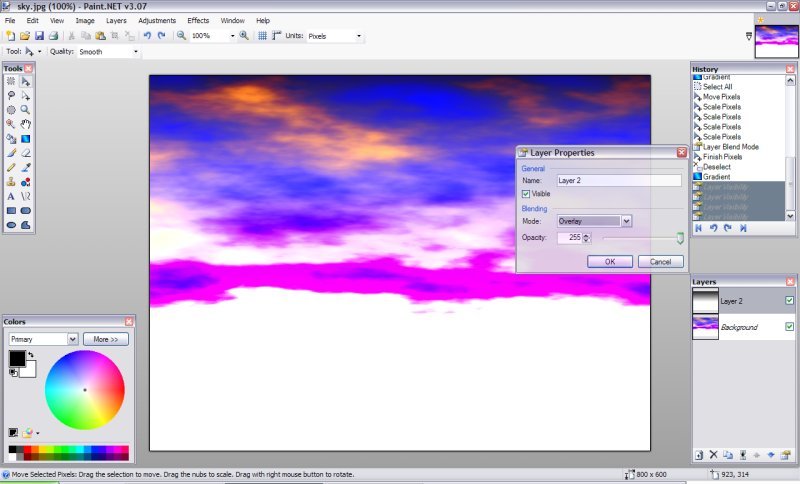Click the Save icon in toolbar

39,36
